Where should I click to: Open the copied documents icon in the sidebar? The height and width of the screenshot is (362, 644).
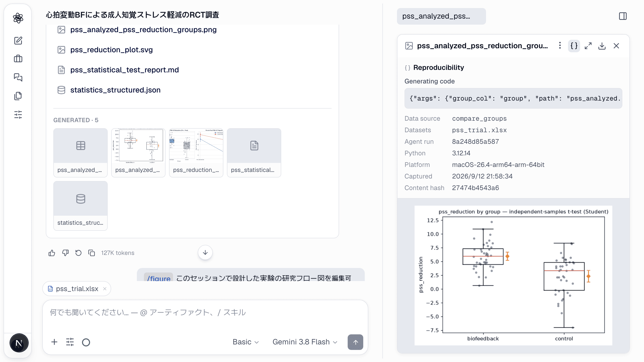(x=18, y=96)
